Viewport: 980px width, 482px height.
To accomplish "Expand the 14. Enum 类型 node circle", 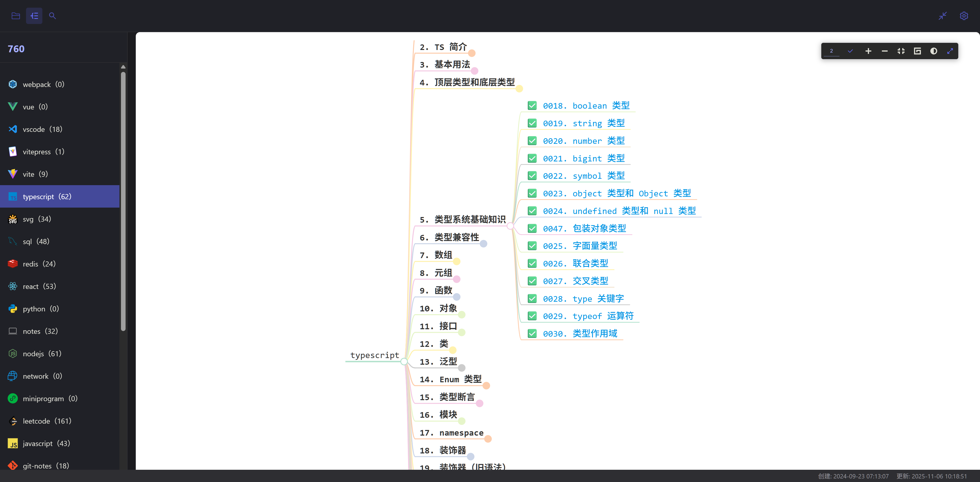I will (x=486, y=386).
